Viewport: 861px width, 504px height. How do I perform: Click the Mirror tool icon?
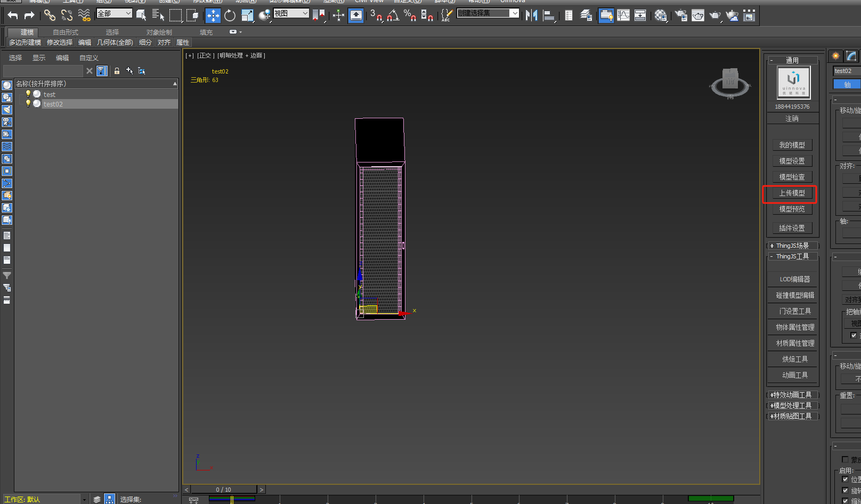(x=531, y=15)
